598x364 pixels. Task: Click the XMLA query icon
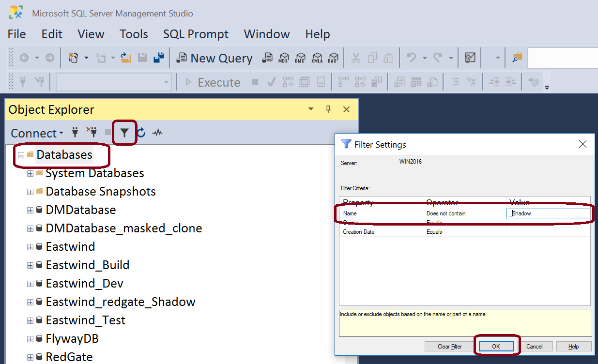point(317,58)
